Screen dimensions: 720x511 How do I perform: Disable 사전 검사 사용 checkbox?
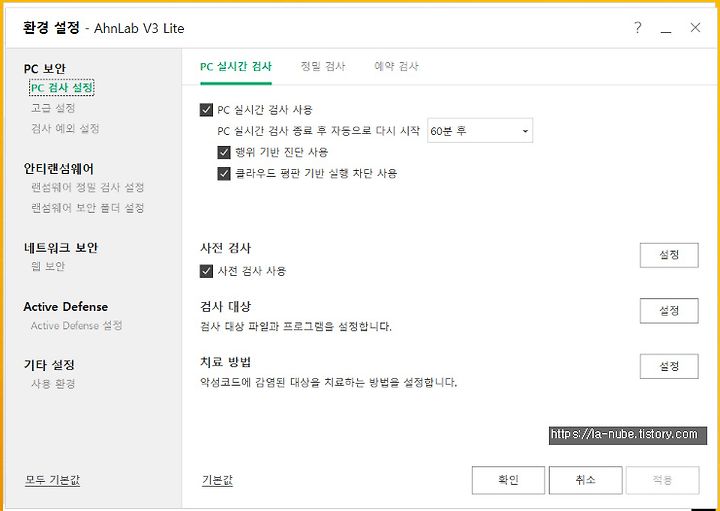206,271
